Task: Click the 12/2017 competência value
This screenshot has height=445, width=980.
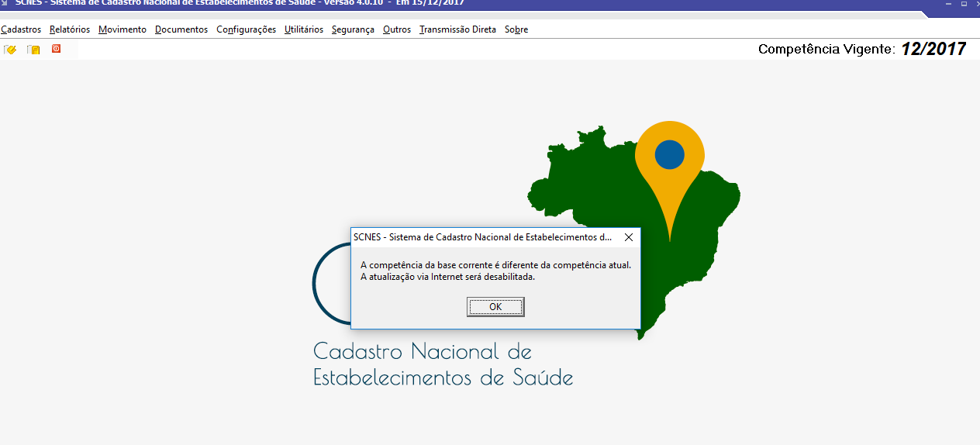Action: (x=933, y=49)
